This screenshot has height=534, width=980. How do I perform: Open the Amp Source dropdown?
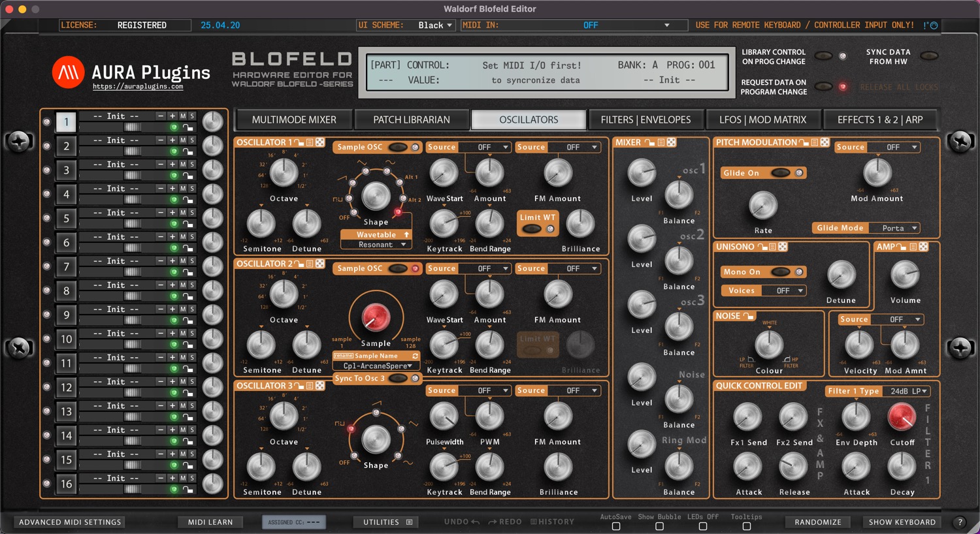point(896,320)
